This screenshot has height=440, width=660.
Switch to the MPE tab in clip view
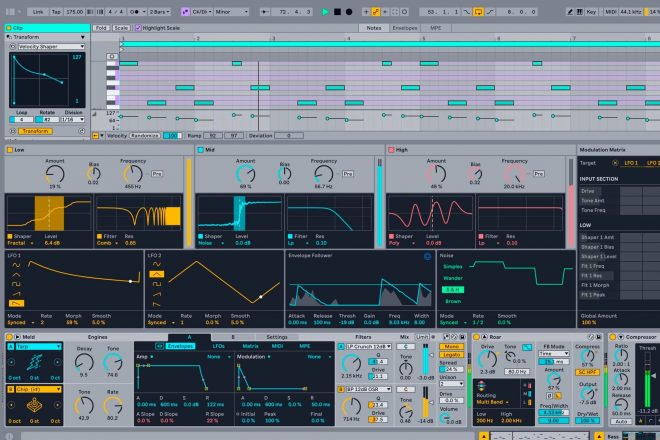point(436,28)
